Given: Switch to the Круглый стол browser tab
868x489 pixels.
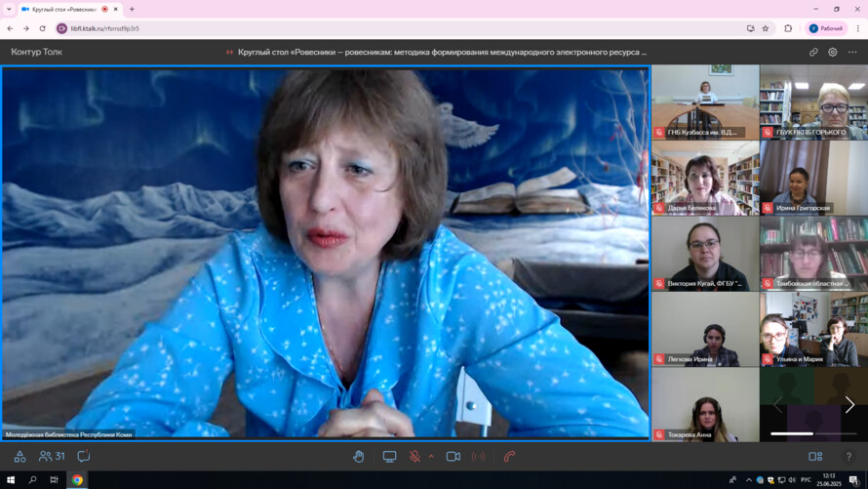Looking at the screenshot, I should click(64, 9).
